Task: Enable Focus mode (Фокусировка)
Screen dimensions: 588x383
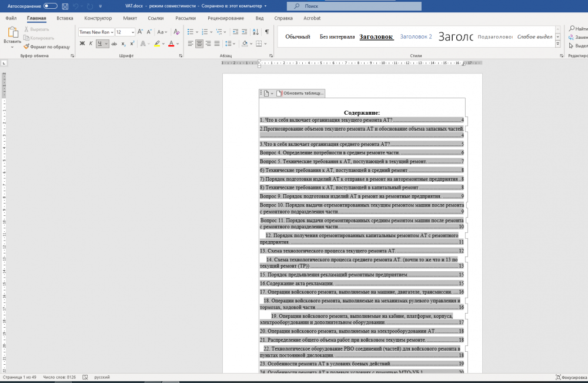Action: click(572, 377)
